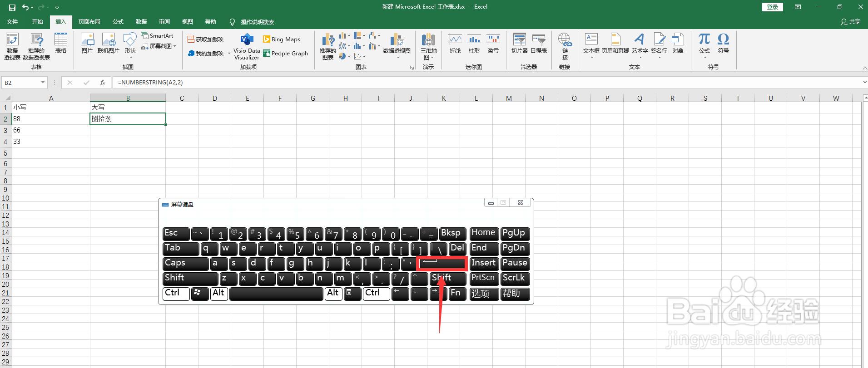Insert a Symbol (符号)
The image size is (868, 368).
(x=724, y=44)
